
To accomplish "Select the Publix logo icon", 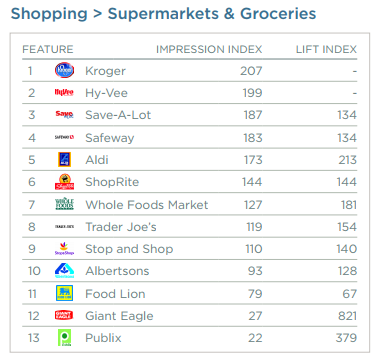I will coord(64,338).
